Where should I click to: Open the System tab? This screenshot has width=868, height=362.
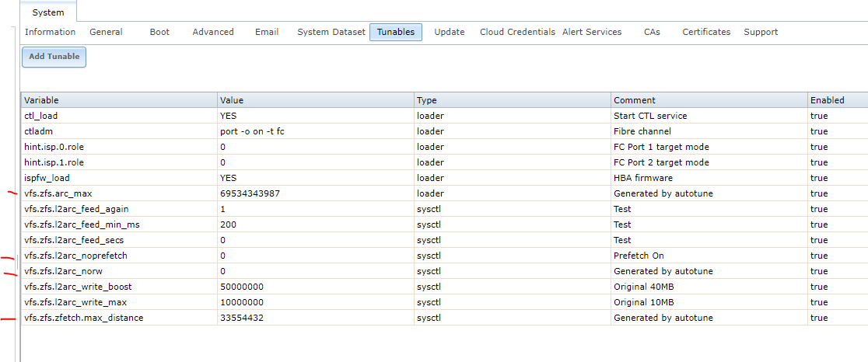(x=48, y=12)
